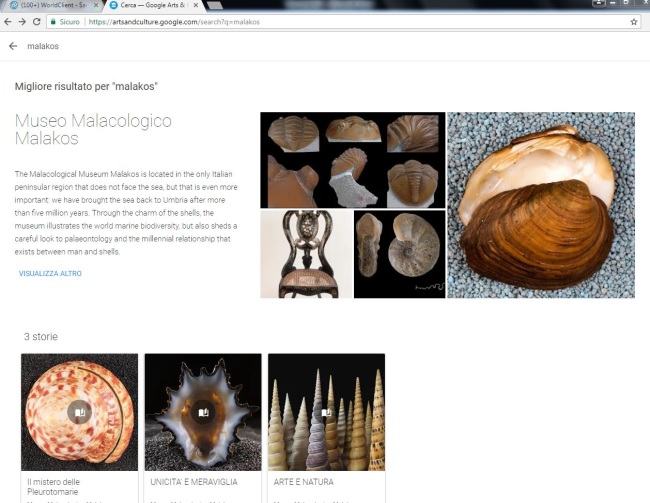The image size is (650, 503).
Task: Open story icon on Pleurotomarie shell card
Action: click(x=79, y=412)
